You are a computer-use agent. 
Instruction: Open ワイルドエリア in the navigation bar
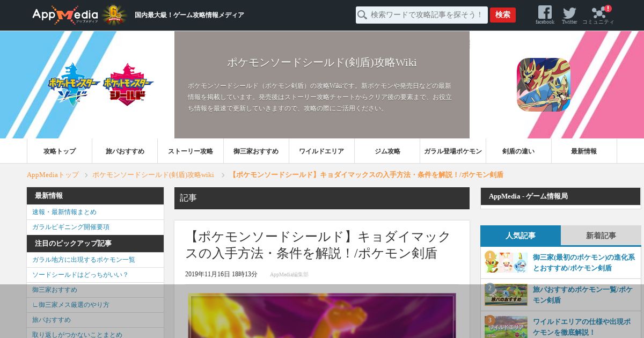coord(321,151)
